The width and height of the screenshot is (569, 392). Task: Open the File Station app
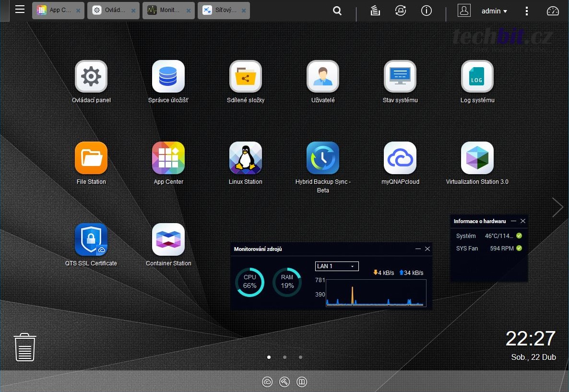pos(91,158)
